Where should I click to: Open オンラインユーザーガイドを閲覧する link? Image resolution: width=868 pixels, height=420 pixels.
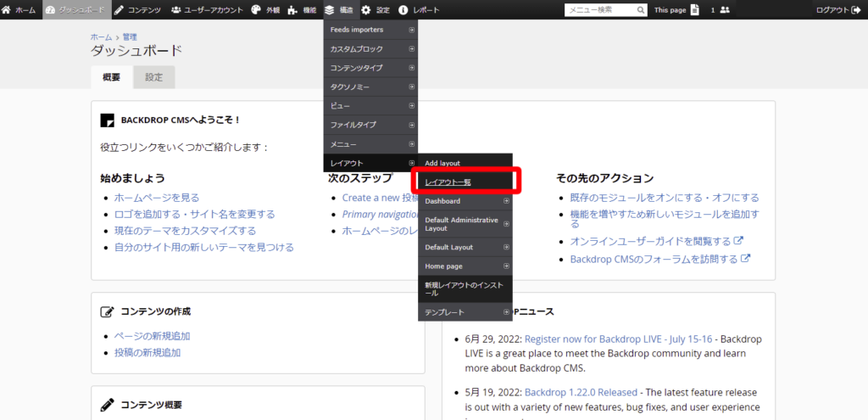pos(650,242)
